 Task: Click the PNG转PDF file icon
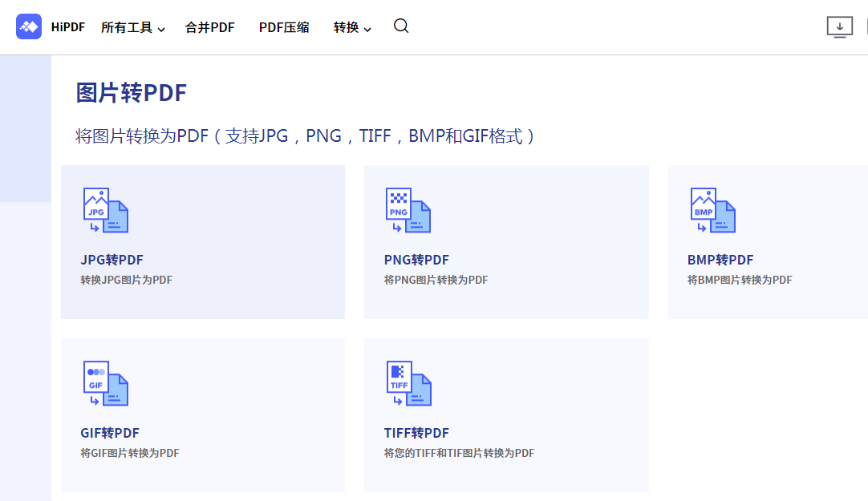(x=408, y=210)
